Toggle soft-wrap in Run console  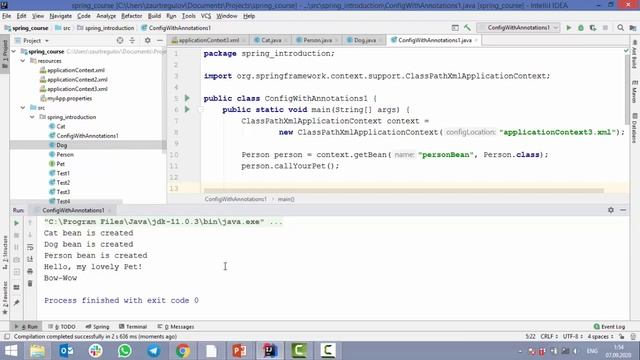[30, 247]
